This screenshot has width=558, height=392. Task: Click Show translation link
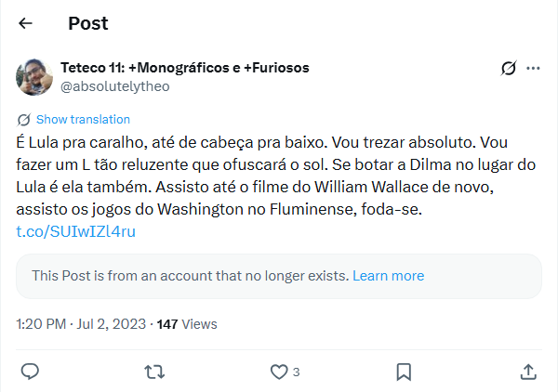pos(83,120)
